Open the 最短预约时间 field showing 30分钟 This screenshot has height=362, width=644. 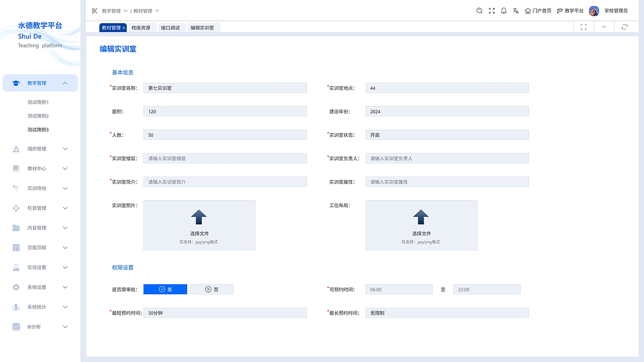225,313
